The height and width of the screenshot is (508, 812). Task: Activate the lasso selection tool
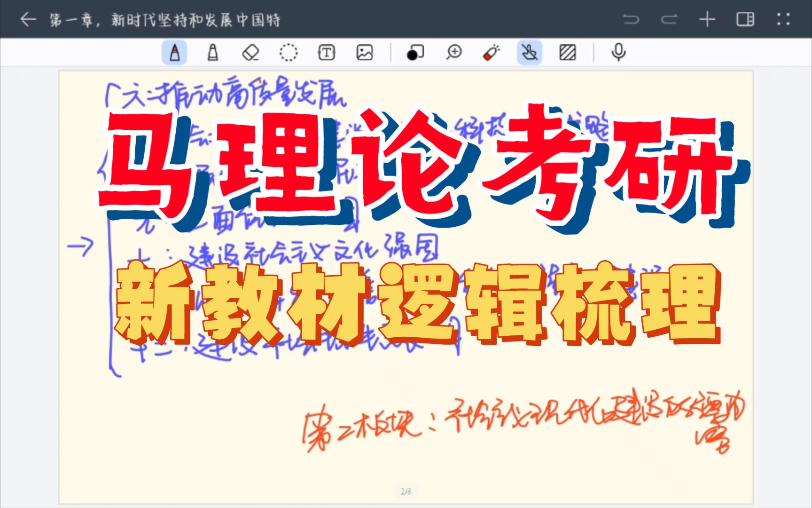click(289, 52)
